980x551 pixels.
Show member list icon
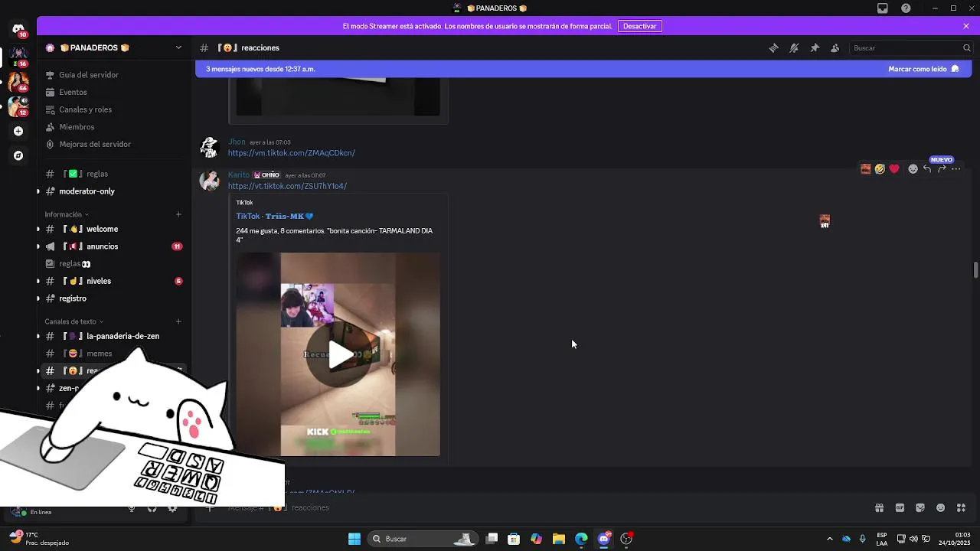coord(835,47)
